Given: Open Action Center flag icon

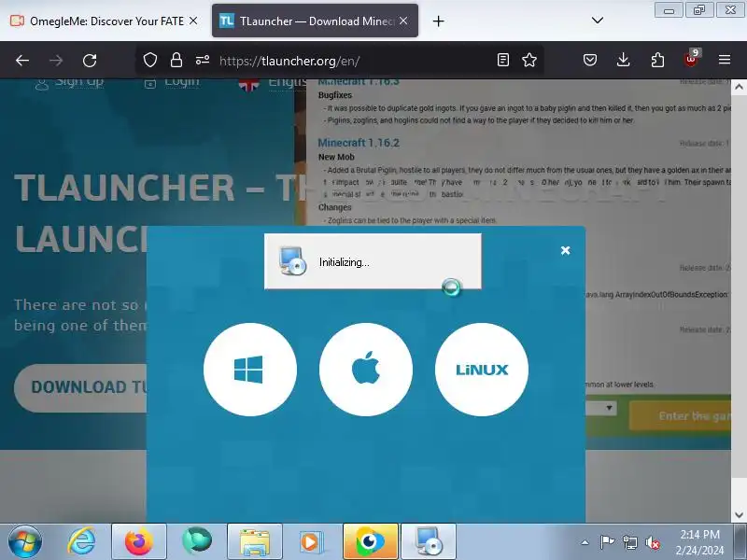Looking at the screenshot, I should coord(607,542).
